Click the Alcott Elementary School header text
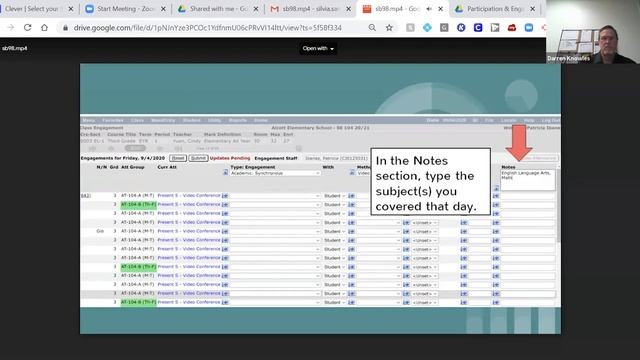This screenshot has width=640, height=360. tap(320, 128)
